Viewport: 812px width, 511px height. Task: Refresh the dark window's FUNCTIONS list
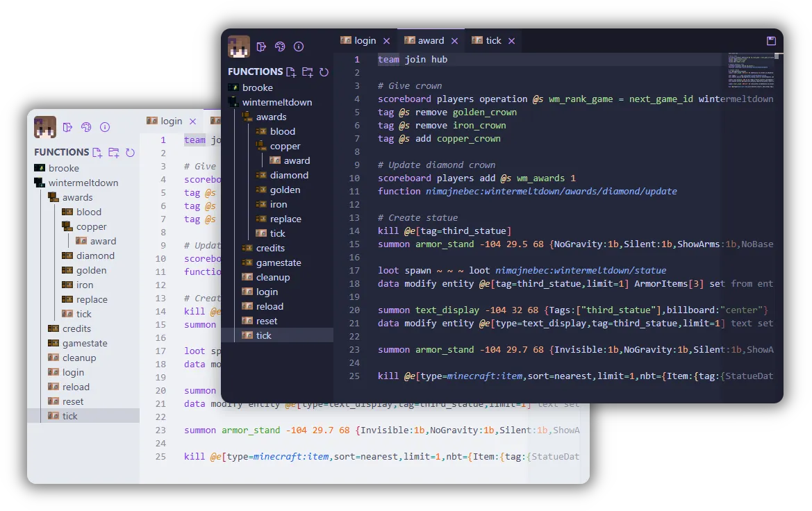point(324,72)
